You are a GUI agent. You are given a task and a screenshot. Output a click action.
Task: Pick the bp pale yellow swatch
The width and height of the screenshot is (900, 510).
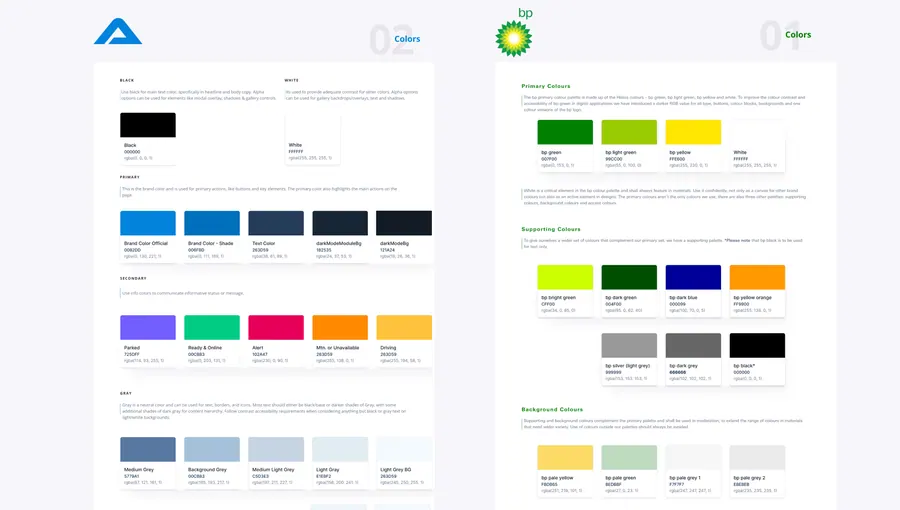[565, 457]
